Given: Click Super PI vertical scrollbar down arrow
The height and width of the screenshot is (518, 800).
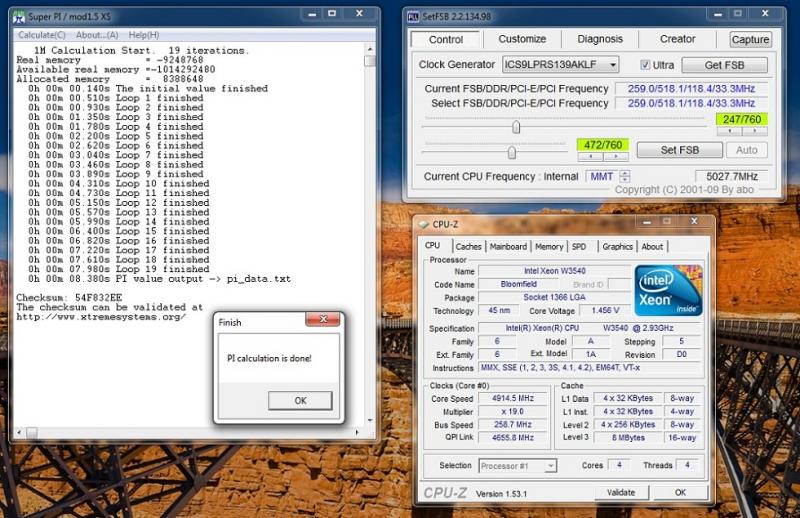Looking at the screenshot, I should pos(370,420).
